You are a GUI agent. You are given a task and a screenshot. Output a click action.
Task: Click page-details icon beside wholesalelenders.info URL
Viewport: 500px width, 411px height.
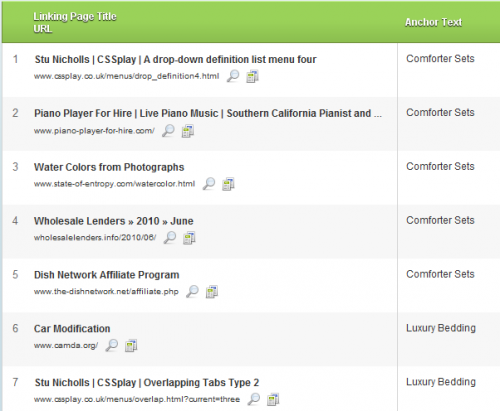click(x=189, y=238)
